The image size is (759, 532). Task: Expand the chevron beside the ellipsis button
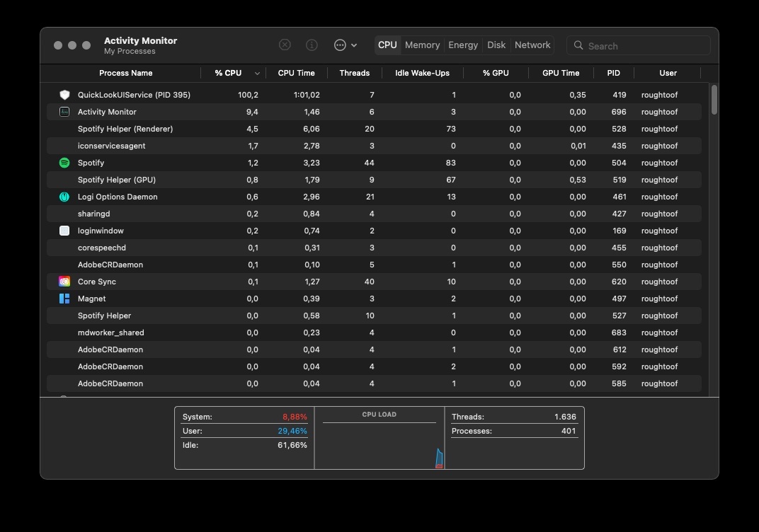(x=354, y=45)
